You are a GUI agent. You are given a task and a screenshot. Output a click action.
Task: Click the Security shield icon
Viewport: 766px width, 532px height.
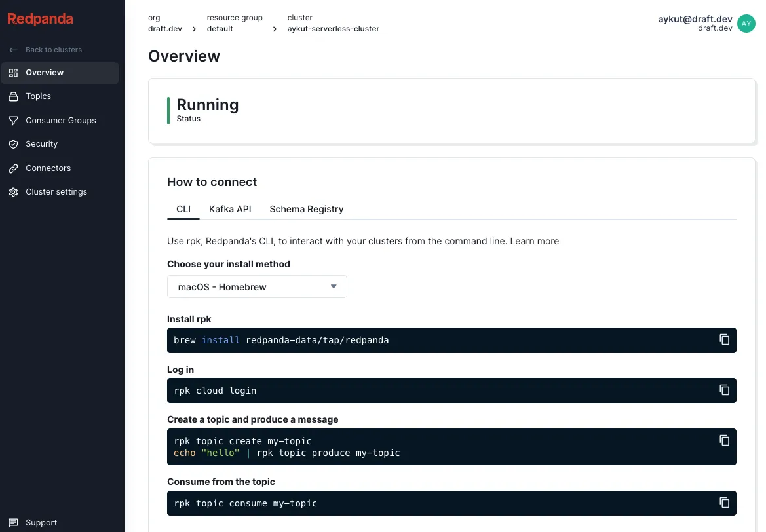coord(14,144)
